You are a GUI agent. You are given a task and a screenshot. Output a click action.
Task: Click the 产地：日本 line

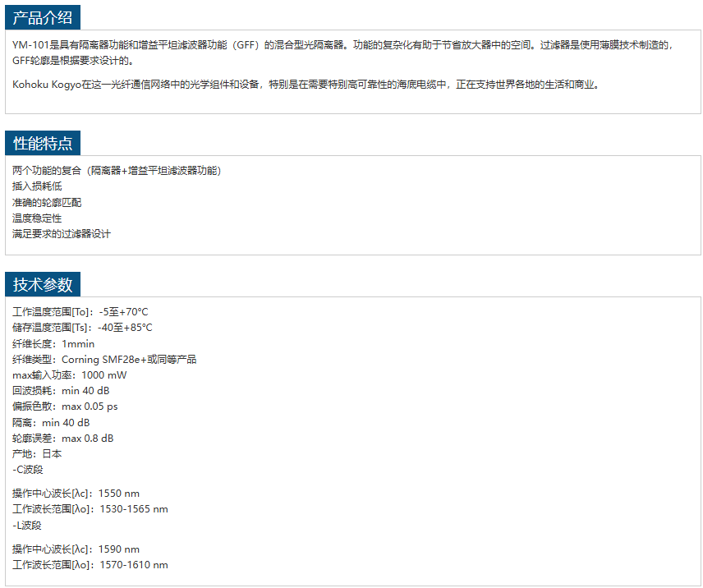(37, 453)
